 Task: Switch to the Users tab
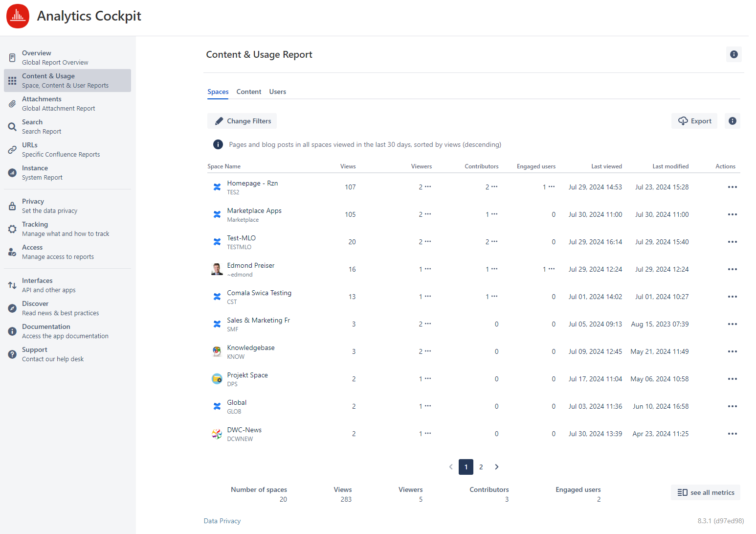pyautogui.click(x=277, y=92)
